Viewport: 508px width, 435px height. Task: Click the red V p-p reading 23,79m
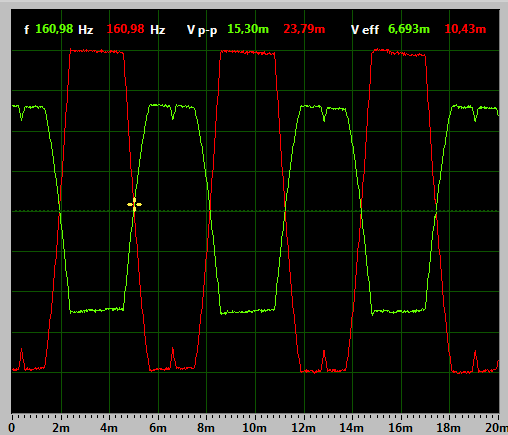point(304,29)
